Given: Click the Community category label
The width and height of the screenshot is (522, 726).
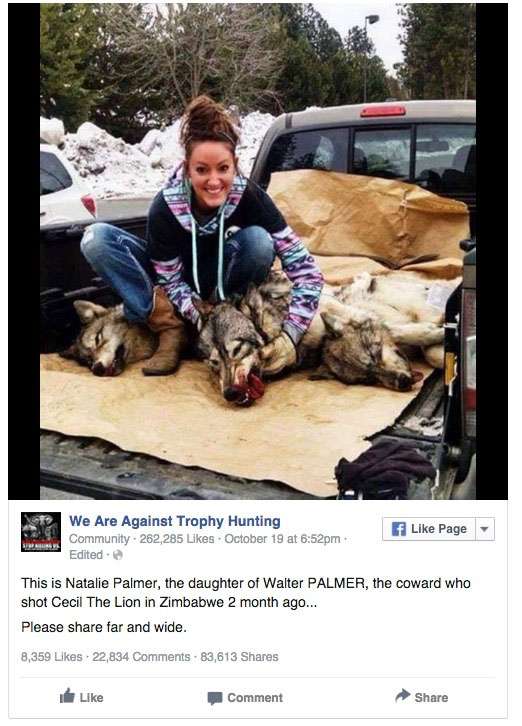Looking at the screenshot, I should tap(99, 539).
